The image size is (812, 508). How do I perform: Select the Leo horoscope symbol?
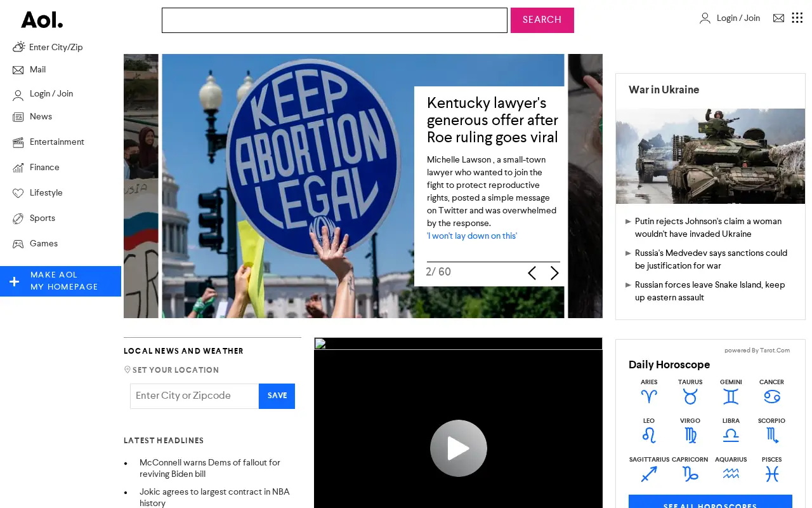pos(649,436)
